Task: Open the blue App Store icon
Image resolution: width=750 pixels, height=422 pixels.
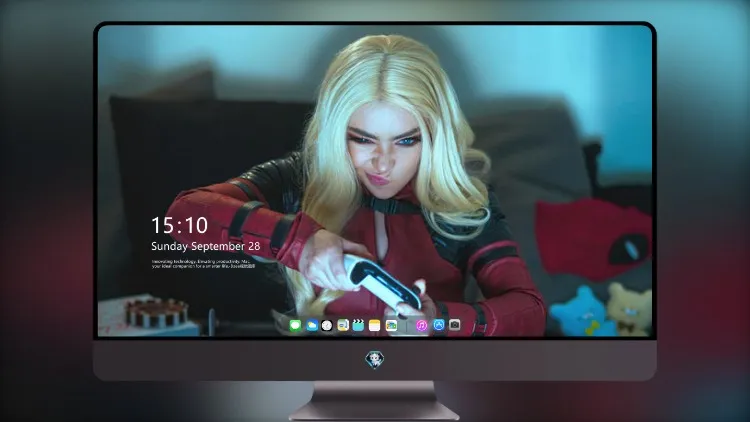Action: click(439, 325)
